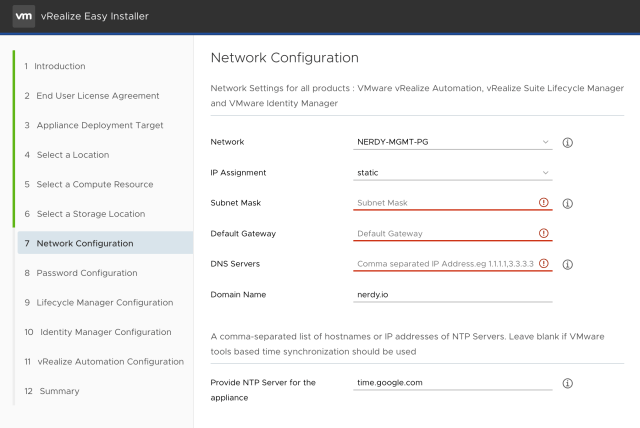Image resolution: width=640 pixels, height=428 pixels.
Task: Open the Network NERDY-MGMT-PG dropdown
Action: 453,142
